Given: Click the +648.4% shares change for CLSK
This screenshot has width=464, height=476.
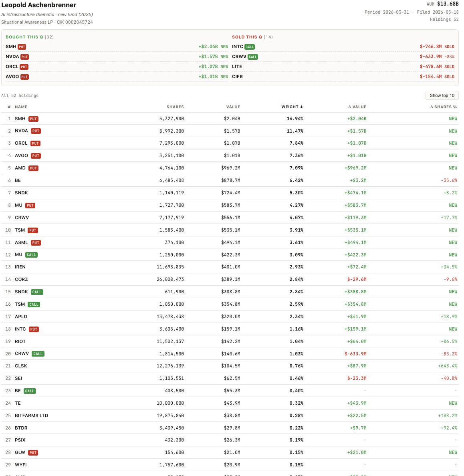Looking at the screenshot, I should pos(447,366).
